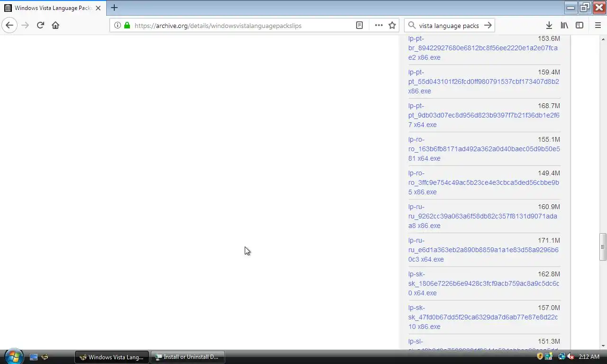Click the 162.8M file size text
The height and width of the screenshot is (364, 607).
(549, 274)
